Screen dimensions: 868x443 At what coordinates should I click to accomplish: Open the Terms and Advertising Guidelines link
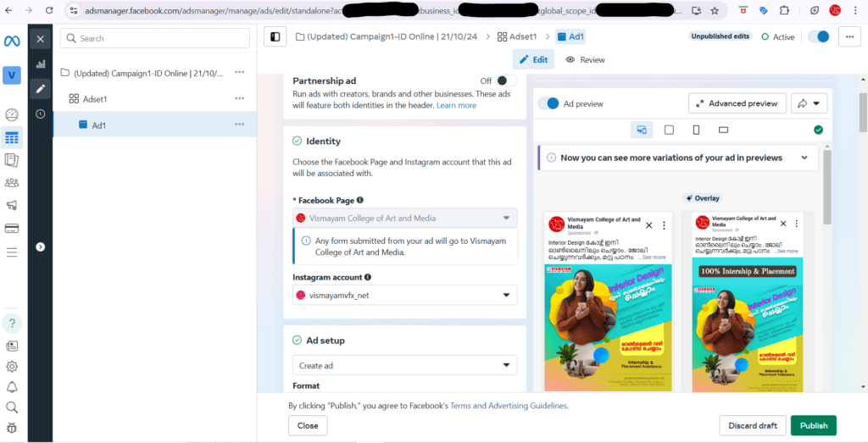509,406
